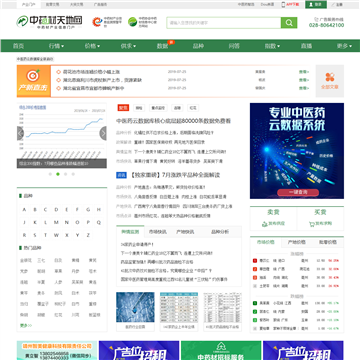Open the 直播 navigation item
The width and height of the screenshot is (360, 360).
[306, 46]
